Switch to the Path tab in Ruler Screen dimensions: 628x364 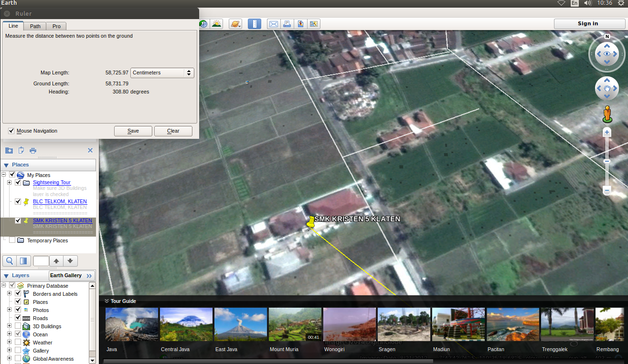coord(35,26)
